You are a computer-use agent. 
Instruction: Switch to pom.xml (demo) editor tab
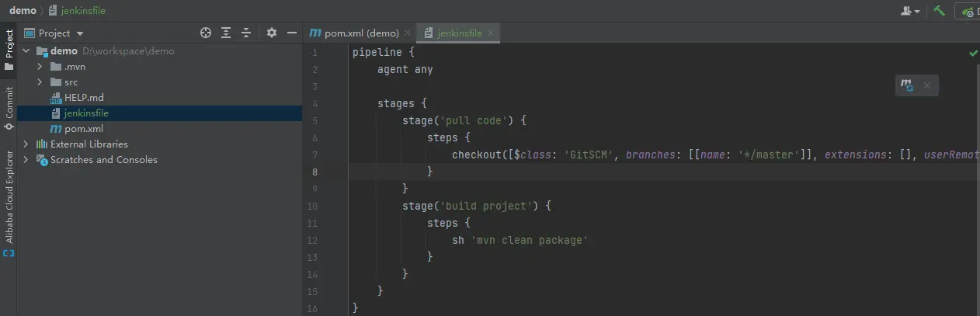[x=354, y=33]
